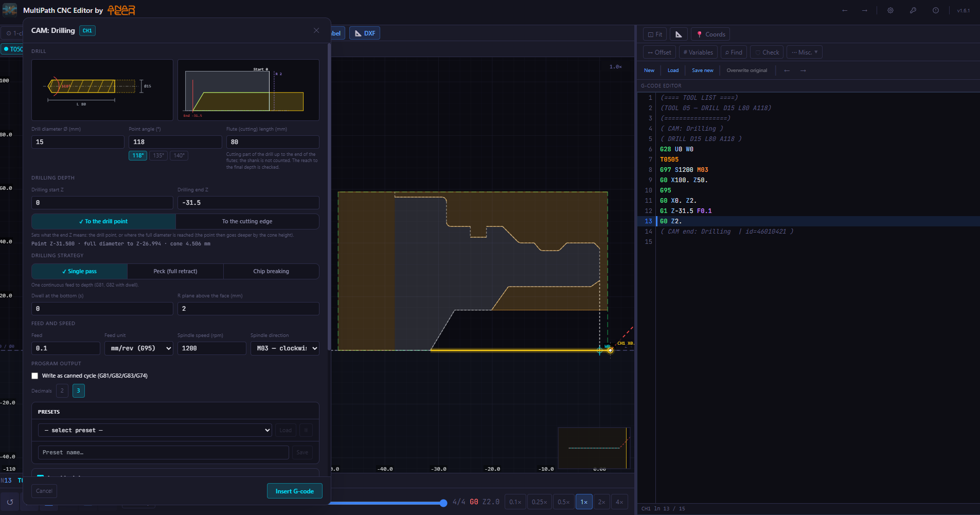This screenshot has width=980, height=515.
Task: Open the Find tool
Action: (x=734, y=52)
